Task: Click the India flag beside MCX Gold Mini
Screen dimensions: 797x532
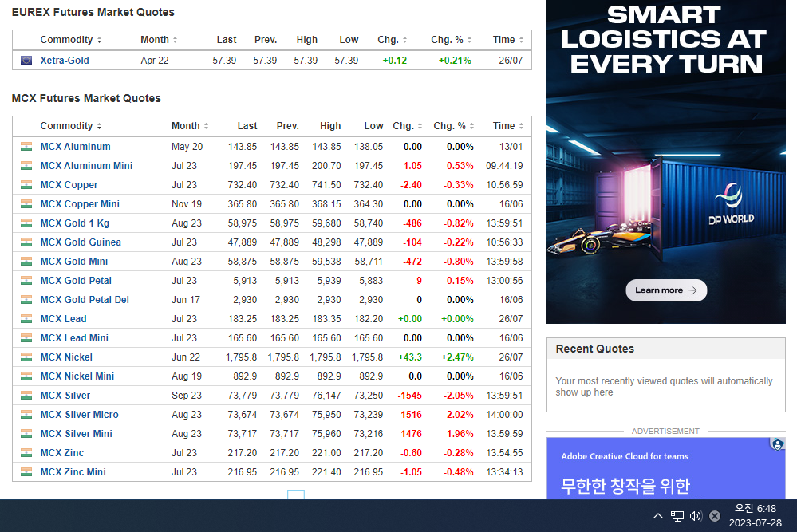Action: click(x=26, y=262)
